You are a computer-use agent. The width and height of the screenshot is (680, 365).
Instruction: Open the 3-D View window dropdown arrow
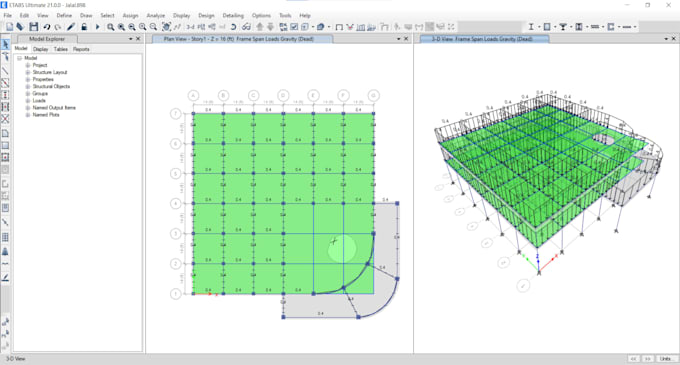tap(666, 39)
